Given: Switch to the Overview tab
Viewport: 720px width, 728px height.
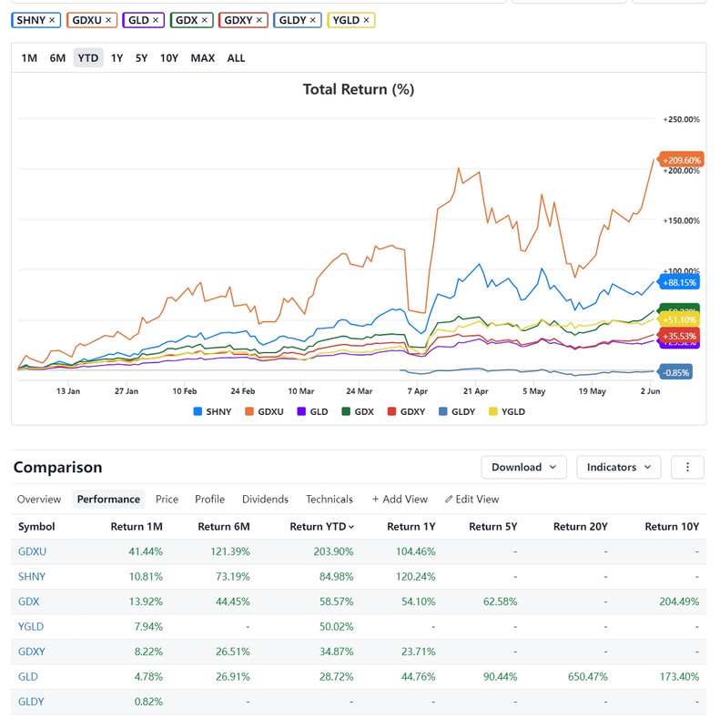Looking at the screenshot, I should (x=39, y=500).
